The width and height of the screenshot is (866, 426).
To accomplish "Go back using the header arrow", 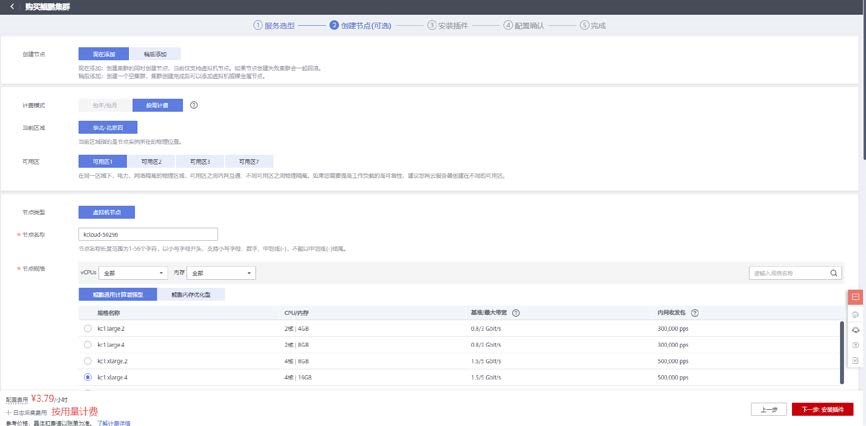I will click(x=12, y=7).
